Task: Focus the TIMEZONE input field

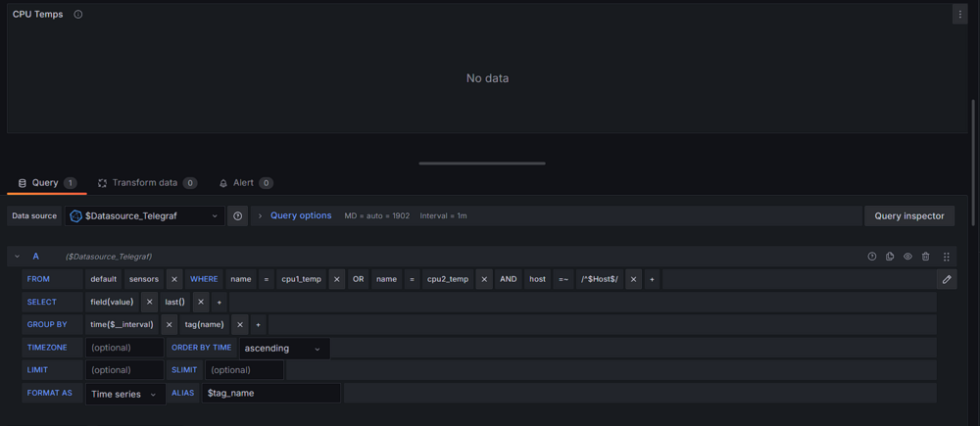Action: (124, 348)
